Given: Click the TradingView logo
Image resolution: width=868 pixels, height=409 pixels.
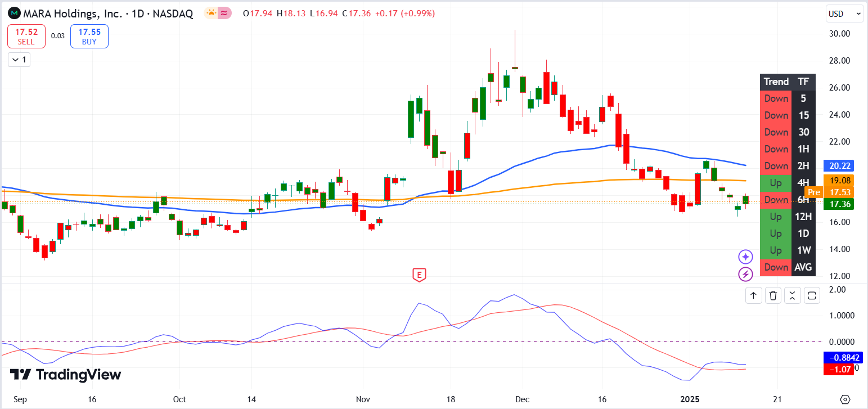Looking at the screenshot, I should tap(65, 375).
